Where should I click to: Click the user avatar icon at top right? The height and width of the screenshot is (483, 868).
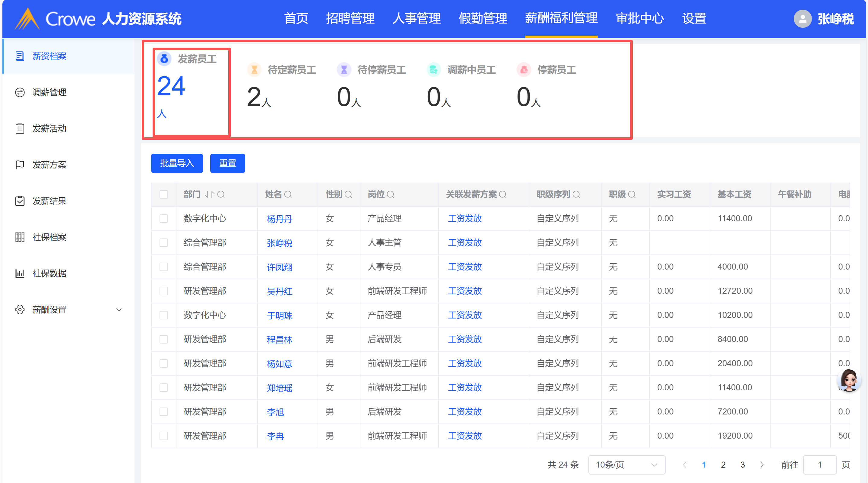click(x=803, y=18)
